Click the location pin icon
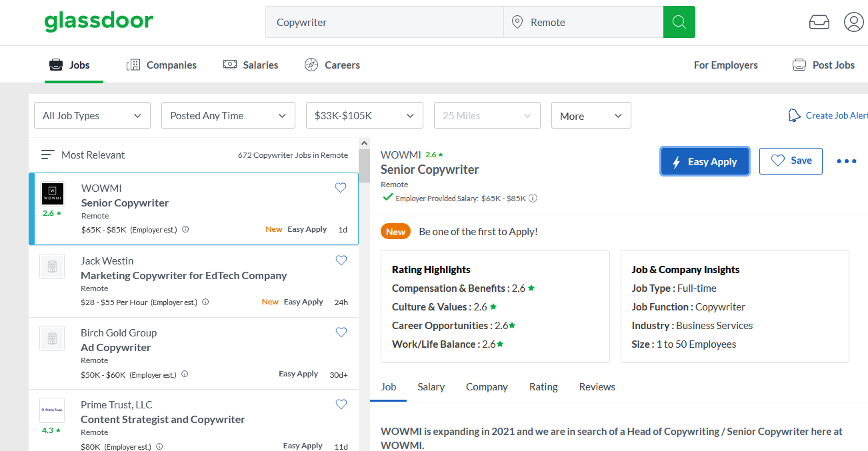 517,22
